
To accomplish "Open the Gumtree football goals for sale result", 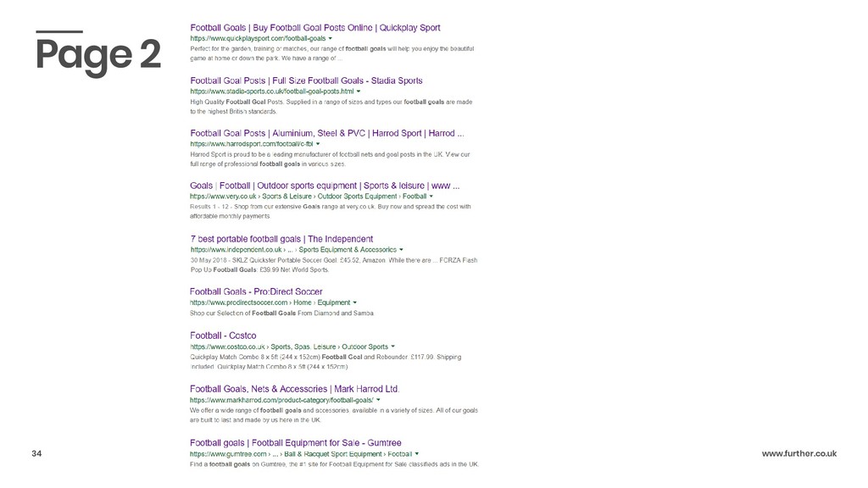I will 296,442.
